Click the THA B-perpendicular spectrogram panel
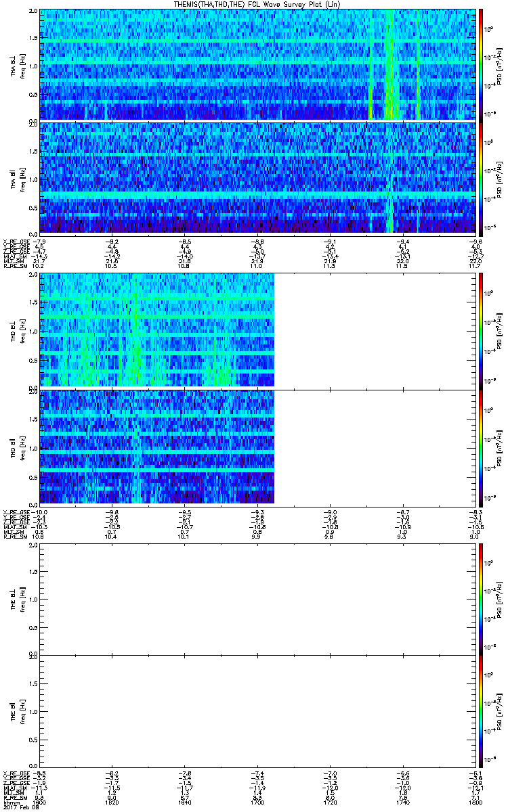Screen dimensions: 508x812 pyautogui.click(x=257, y=64)
